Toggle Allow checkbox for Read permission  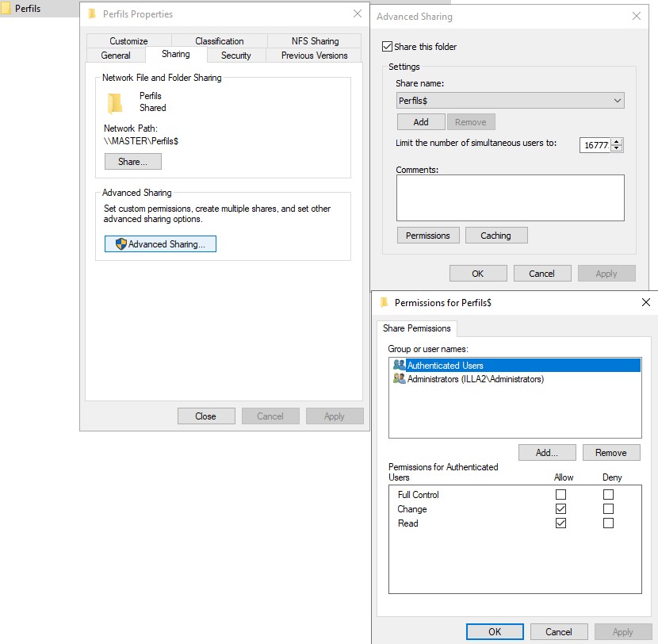click(x=561, y=523)
